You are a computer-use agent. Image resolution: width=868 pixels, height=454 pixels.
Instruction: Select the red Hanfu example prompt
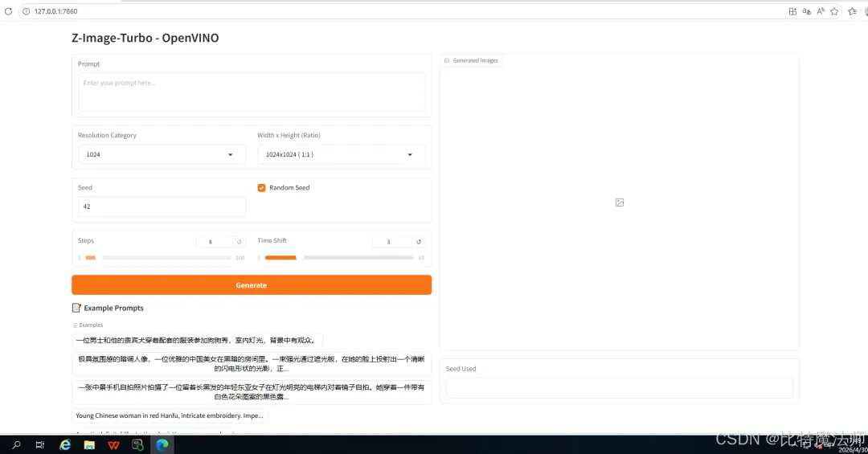click(170, 415)
